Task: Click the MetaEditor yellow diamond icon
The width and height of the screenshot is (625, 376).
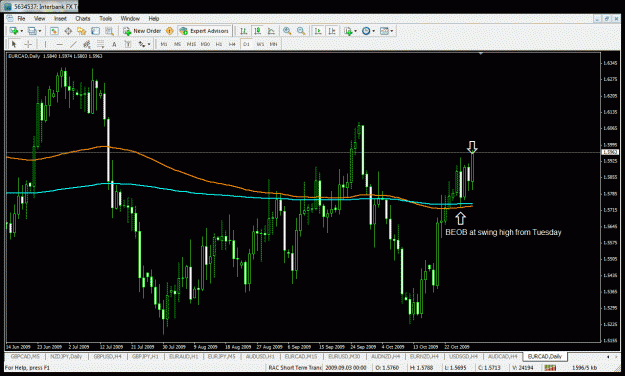Action: tap(169, 31)
